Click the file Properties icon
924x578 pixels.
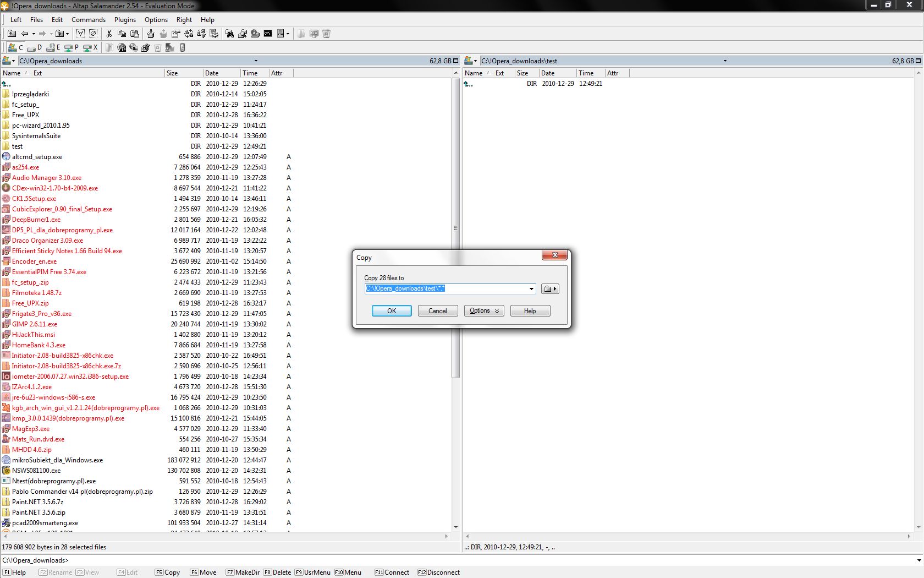(x=176, y=34)
